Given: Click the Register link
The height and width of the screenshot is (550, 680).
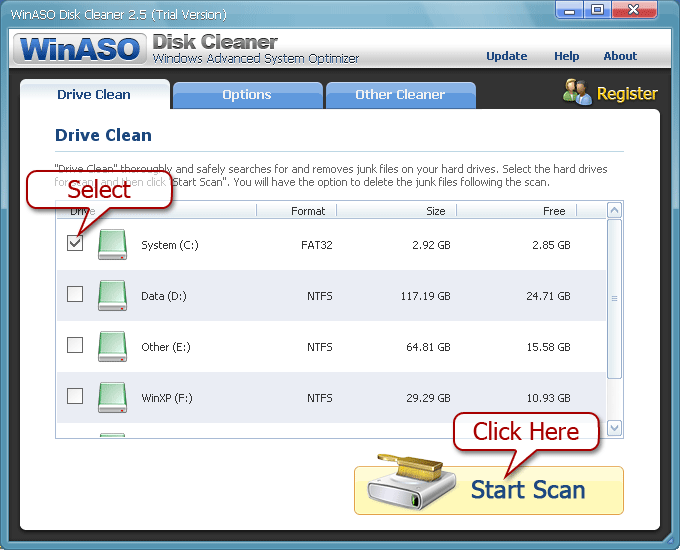Looking at the screenshot, I should 627,94.
